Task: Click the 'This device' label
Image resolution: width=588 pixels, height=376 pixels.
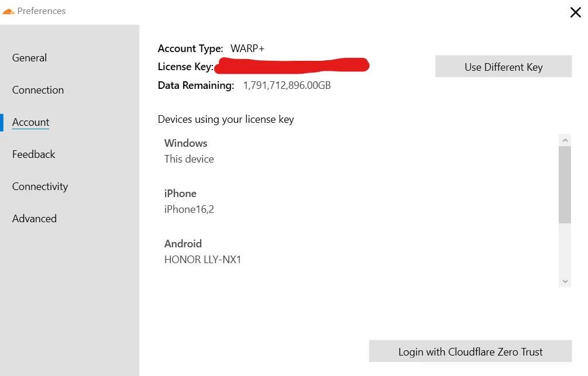Action: 189,159
